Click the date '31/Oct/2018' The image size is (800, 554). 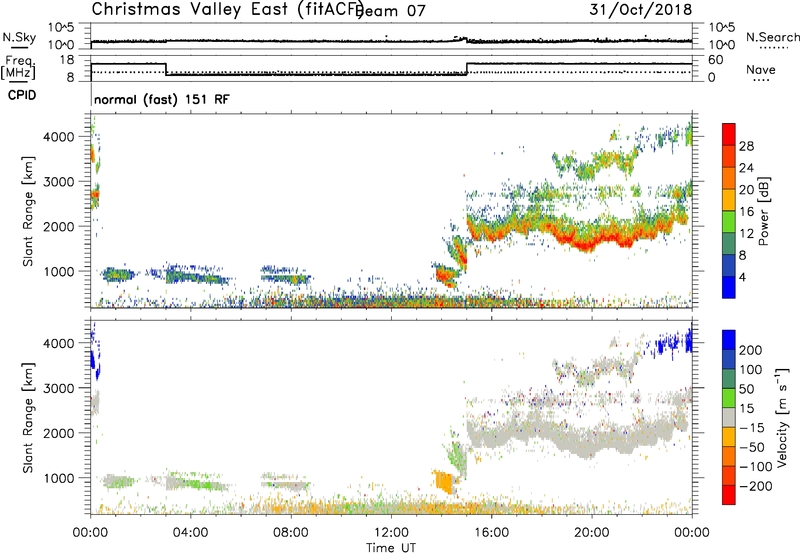point(641,10)
